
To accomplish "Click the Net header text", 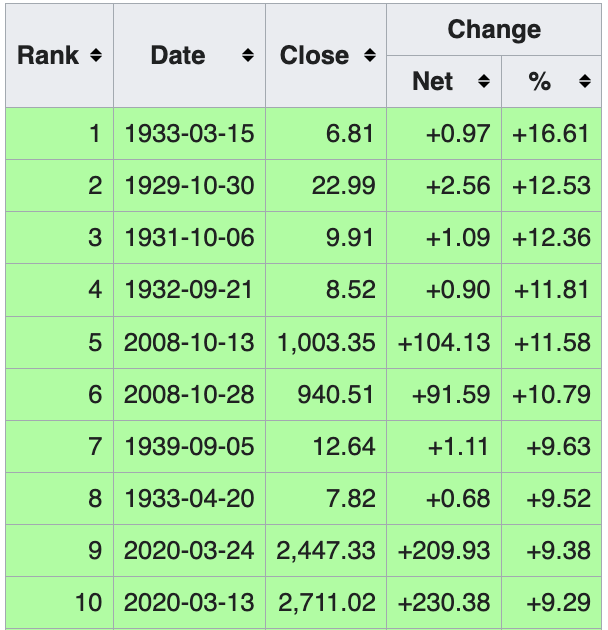I will pyautogui.click(x=432, y=81).
